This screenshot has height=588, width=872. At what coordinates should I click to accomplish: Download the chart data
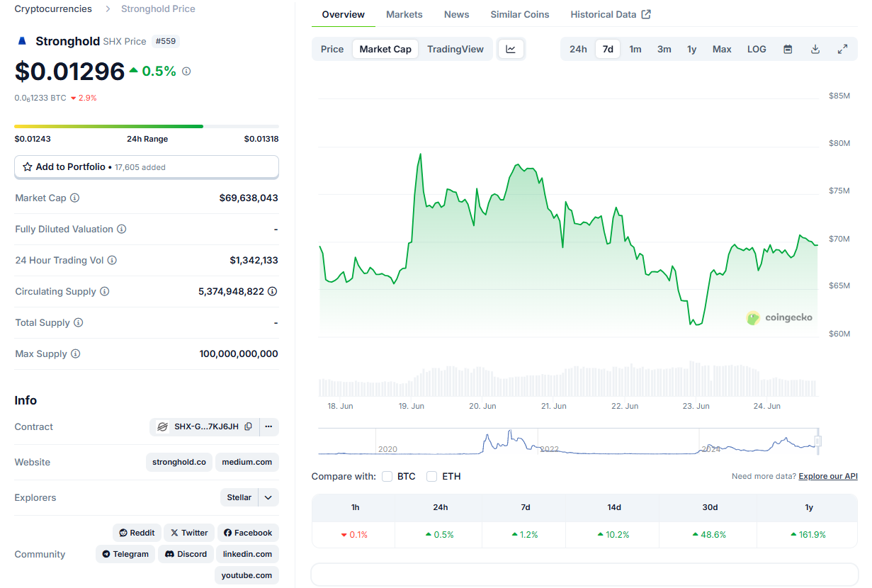tap(815, 49)
